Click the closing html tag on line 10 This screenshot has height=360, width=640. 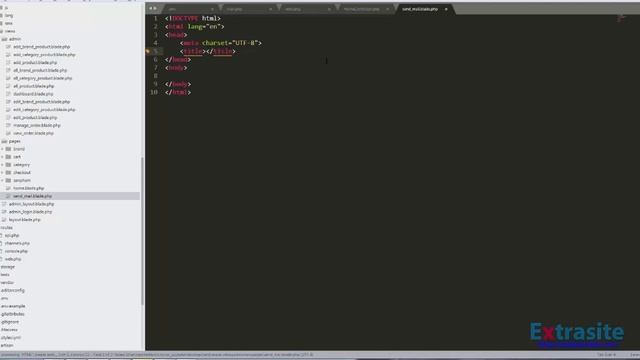178,92
